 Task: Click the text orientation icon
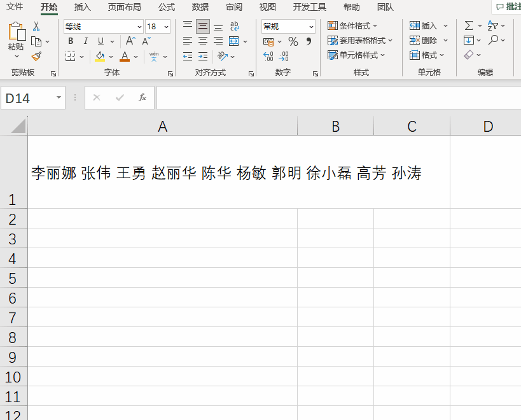click(222, 56)
